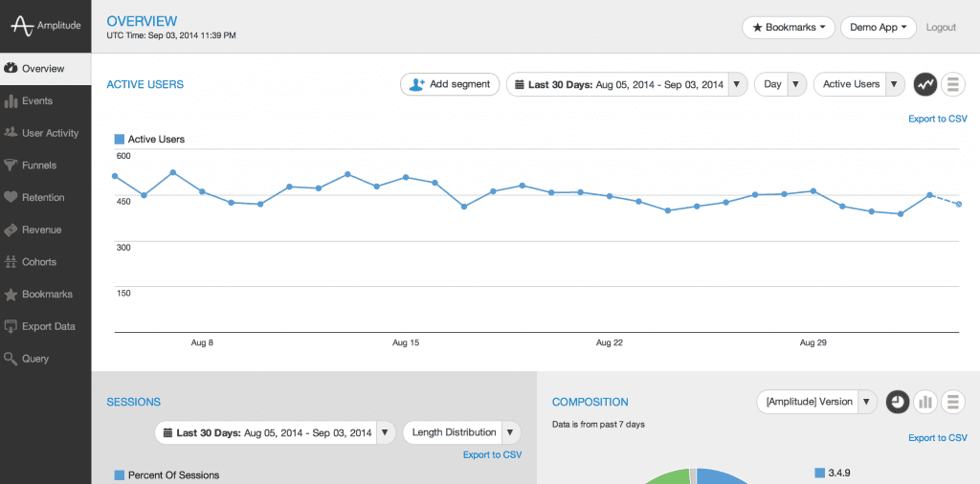Expand the Demo App dropdown
The width and height of the screenshot is (980, 484).
pyautogui.click(x=878, y=28)
